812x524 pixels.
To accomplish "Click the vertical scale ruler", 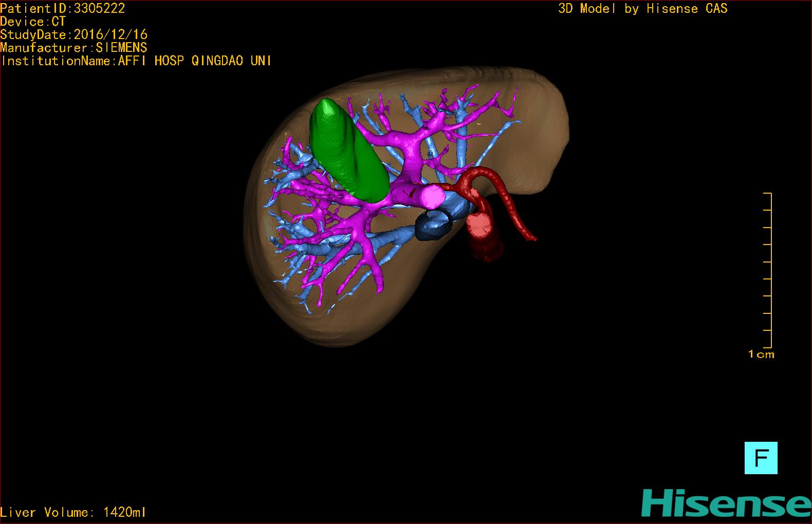I will 769,270.
